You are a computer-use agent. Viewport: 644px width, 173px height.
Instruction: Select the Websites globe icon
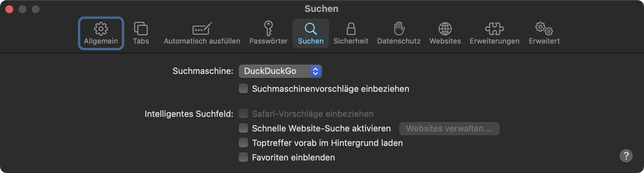445,29
